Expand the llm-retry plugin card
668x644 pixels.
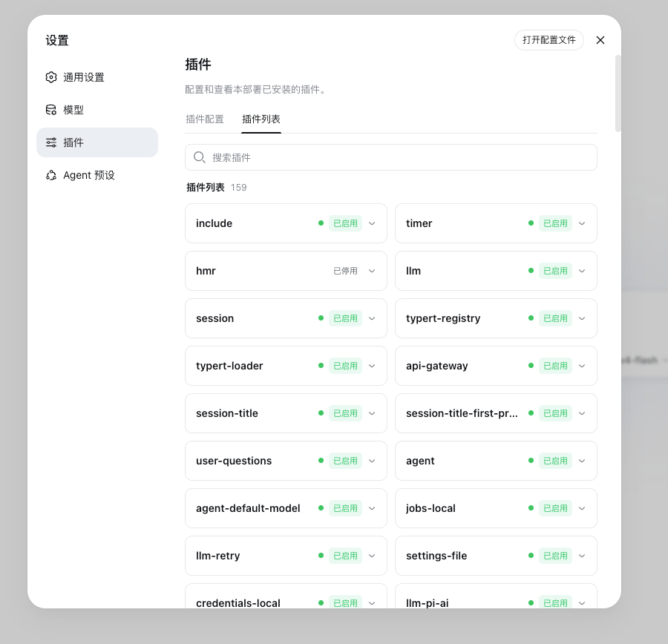click(372, 556)
